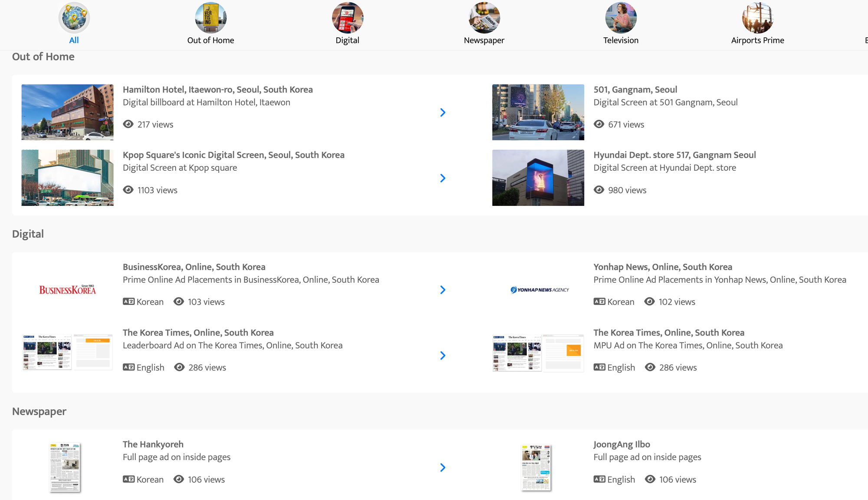
Task: Open the Out of Home category icon
Action: tap(211, 18)
